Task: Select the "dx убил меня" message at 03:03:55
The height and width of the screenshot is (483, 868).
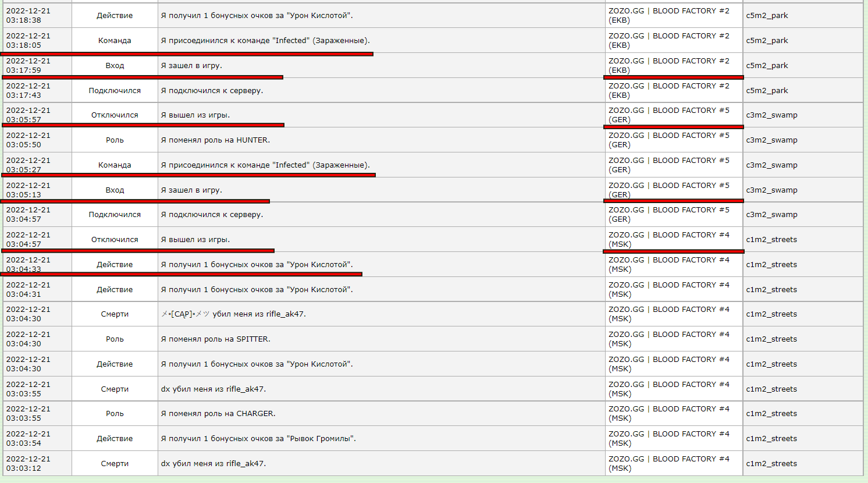Action: coord(214,389)
